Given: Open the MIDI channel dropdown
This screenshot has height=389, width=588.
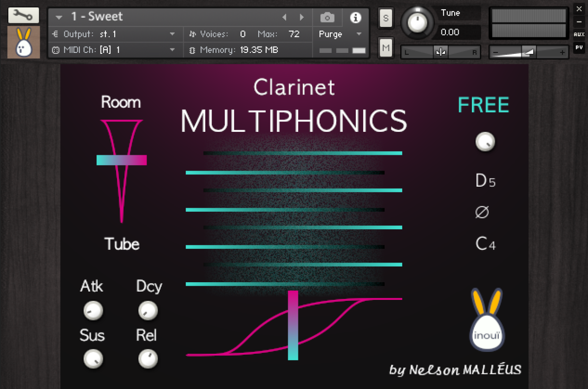Looking at the screenshot, I should pos(172,50).
